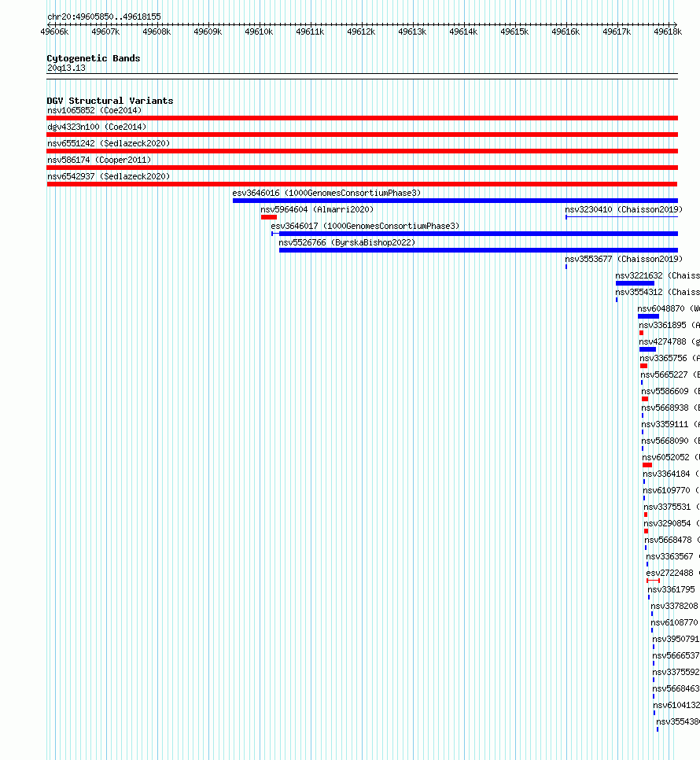This screenshot has height=760, width=700.
Task: Open the nsv3553677 (Chaisson2019) label
Action: [x=624, y=259]
